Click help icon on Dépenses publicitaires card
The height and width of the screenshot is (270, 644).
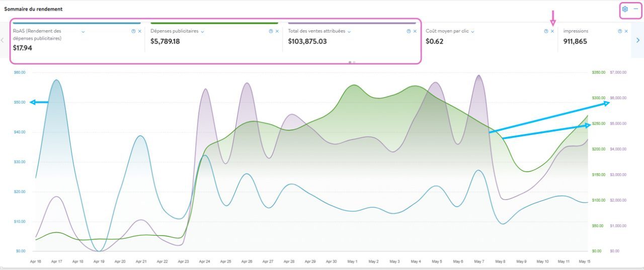click(271, 31)
